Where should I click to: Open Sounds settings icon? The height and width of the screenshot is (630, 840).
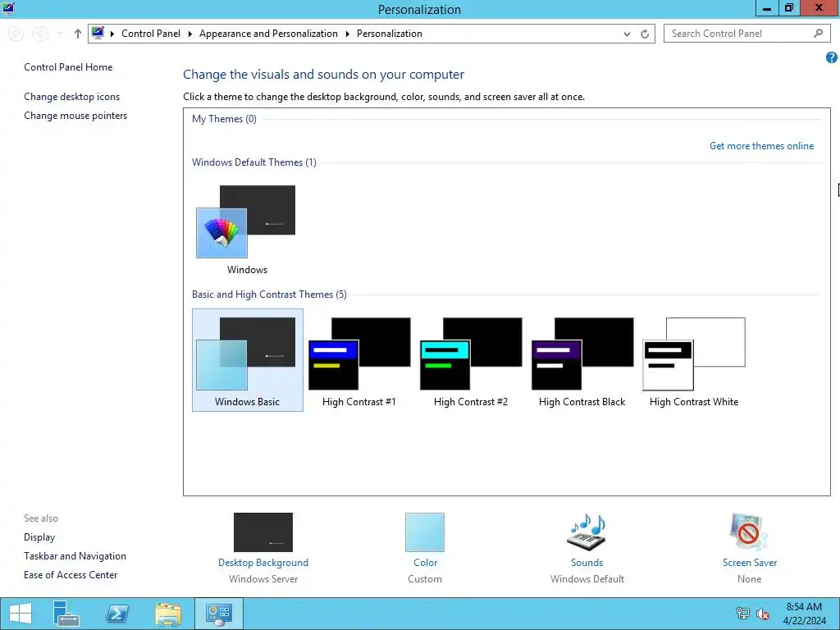[587, 532]
